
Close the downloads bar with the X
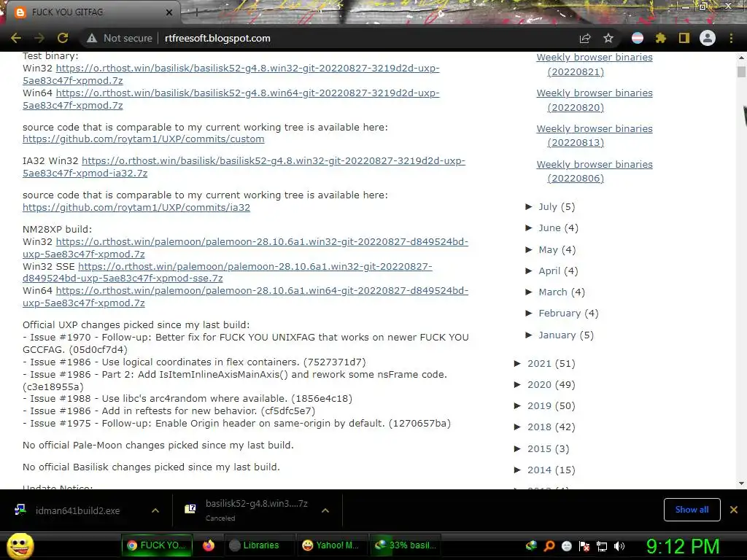734,510
